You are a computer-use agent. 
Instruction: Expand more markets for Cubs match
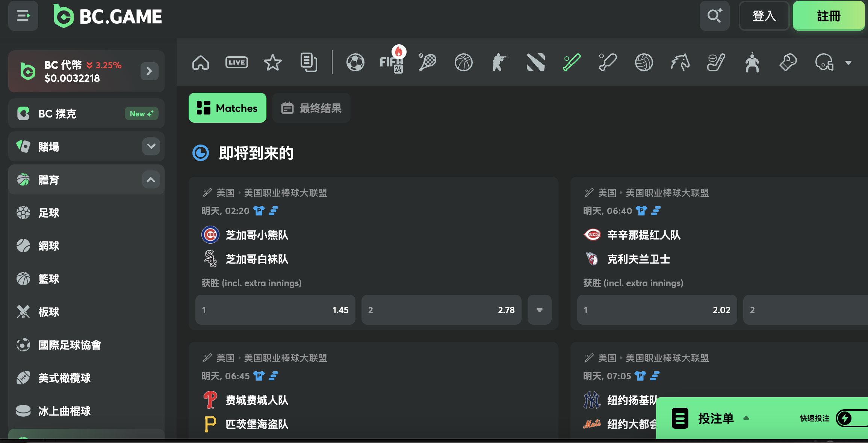(x=539, y=310)
